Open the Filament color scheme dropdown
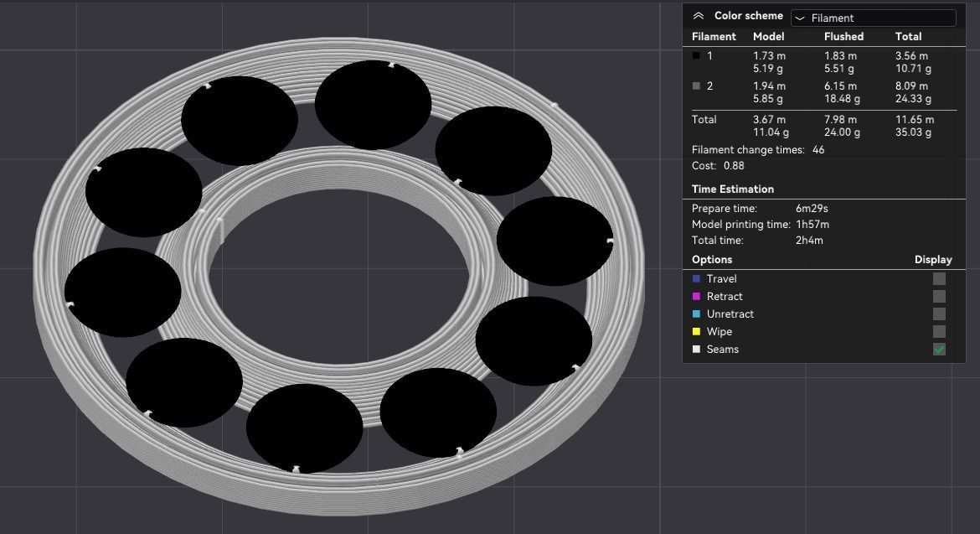The image size is (980, 534). point(873,18)
